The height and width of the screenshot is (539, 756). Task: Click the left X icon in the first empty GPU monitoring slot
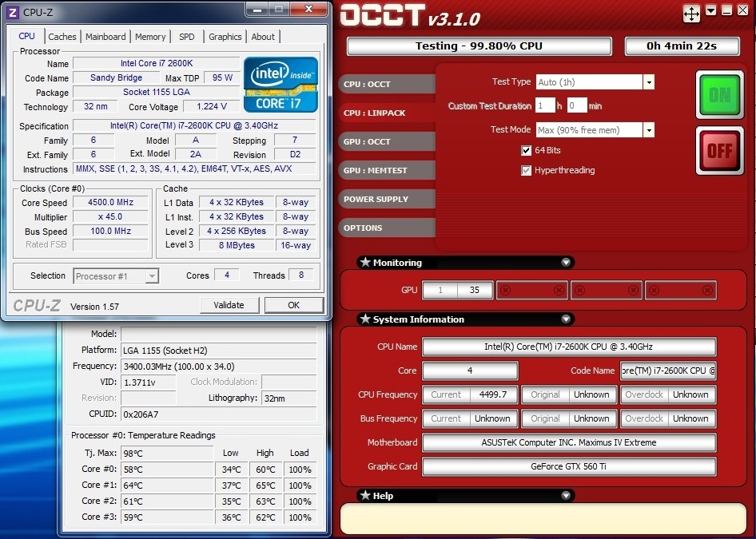click(505, 291)
